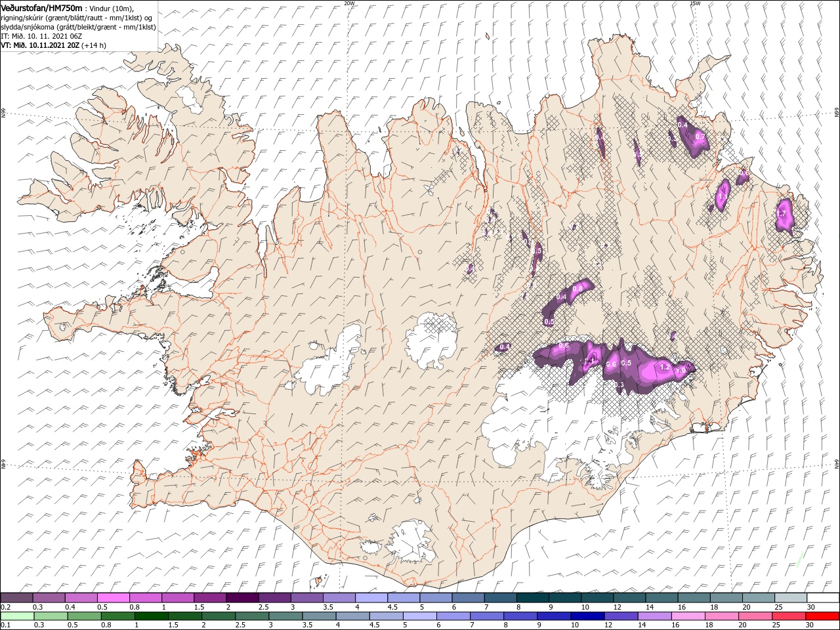Select the 1.2 snowfall value on the map

point(665,367)
